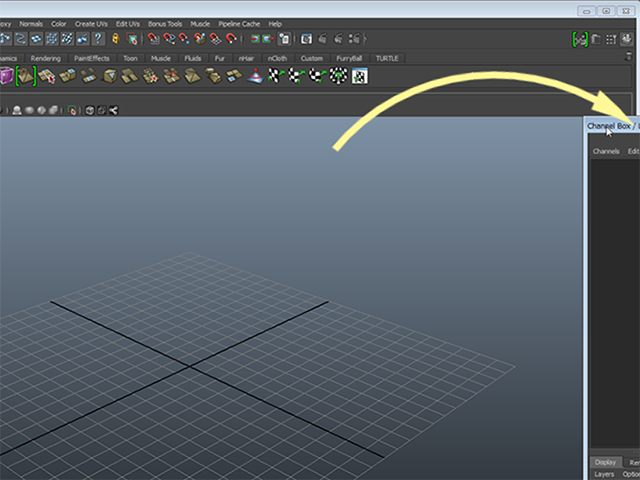Open the Create UVs menu

pos(91,24)
